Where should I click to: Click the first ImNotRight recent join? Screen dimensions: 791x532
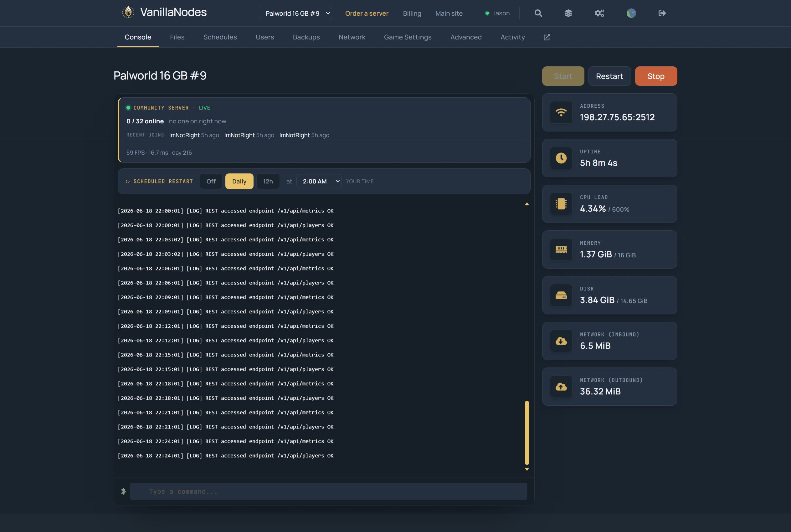[184, 135]
